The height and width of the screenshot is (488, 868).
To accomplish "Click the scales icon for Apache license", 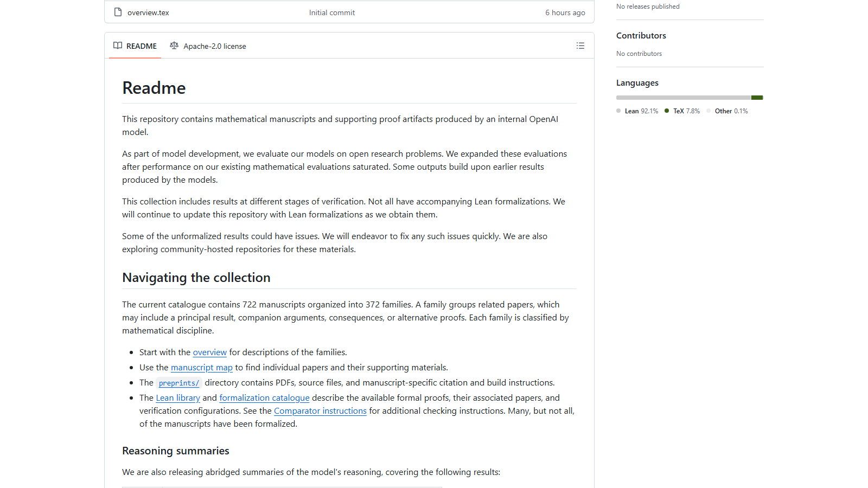I will click(174, 46).
